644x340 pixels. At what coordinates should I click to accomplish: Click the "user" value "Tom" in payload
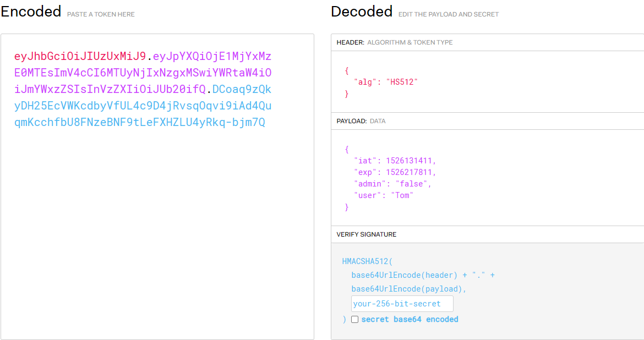coord(402,195)
